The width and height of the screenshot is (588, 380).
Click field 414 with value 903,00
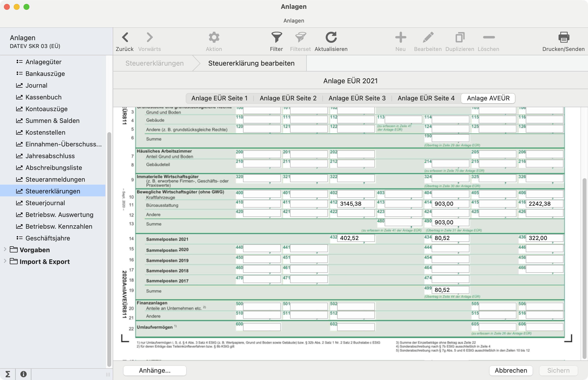pyautogui.click(x=451, y=204)
